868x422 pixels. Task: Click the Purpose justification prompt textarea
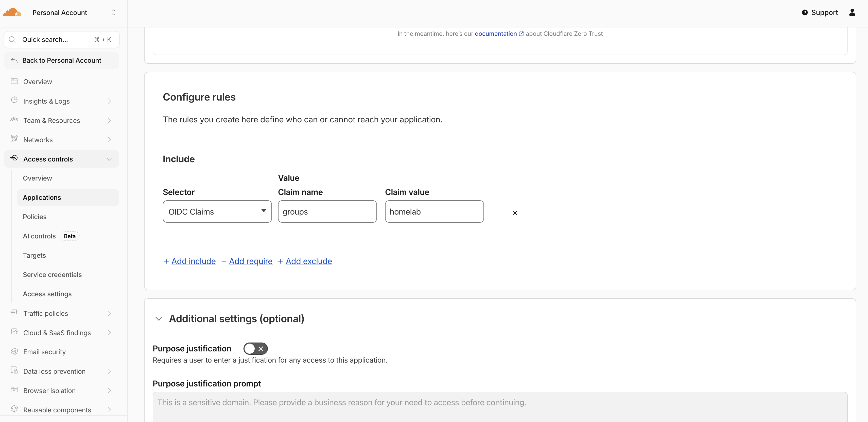coord(500,407)
